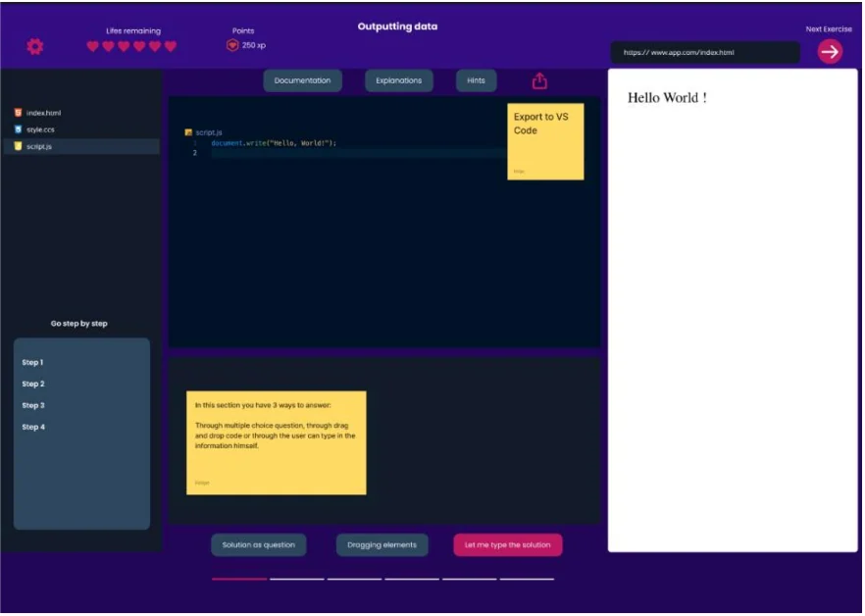
Task: Click line 1 document.write code
Action: (x=274, y=143)
